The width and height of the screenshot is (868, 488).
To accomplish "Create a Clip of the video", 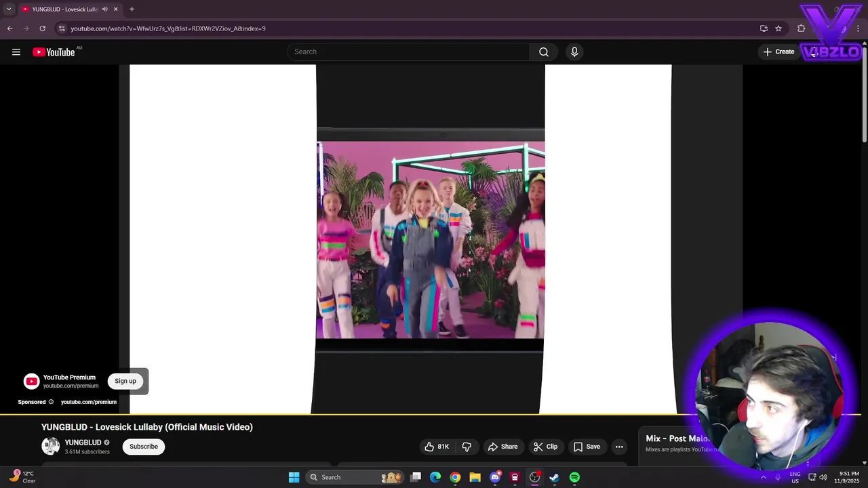I will [x=545, y=447].
